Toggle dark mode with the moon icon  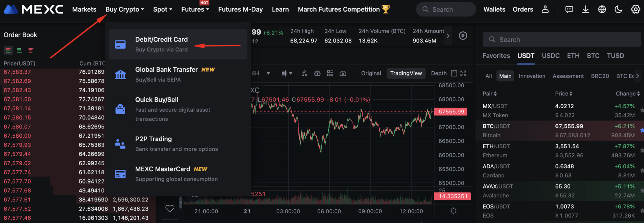618,9
